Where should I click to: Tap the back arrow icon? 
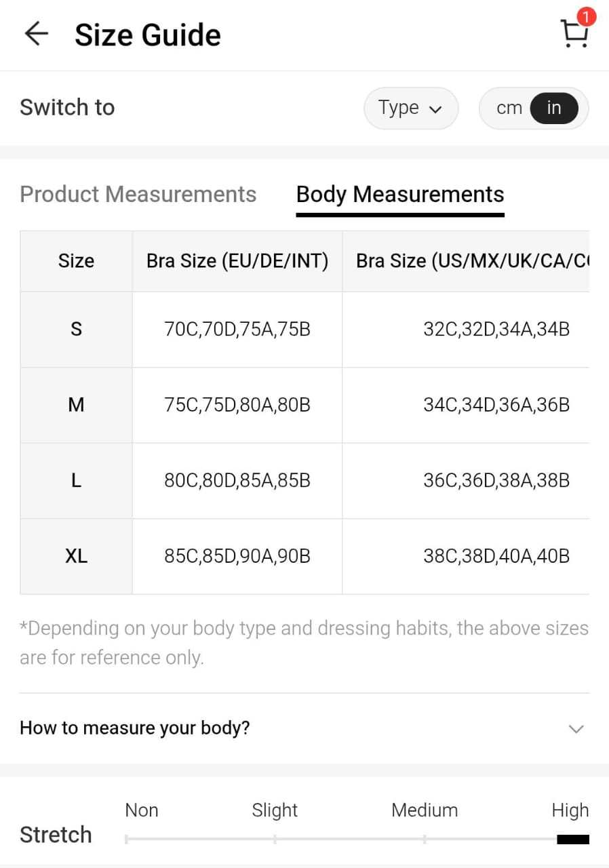coord(36,35)
